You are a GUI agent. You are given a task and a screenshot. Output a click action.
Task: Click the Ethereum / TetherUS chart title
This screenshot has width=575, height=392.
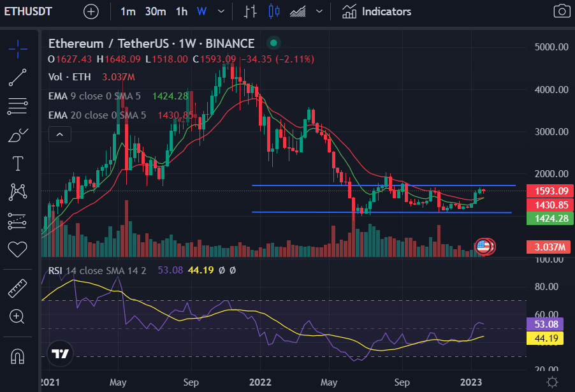pos(151,43)
